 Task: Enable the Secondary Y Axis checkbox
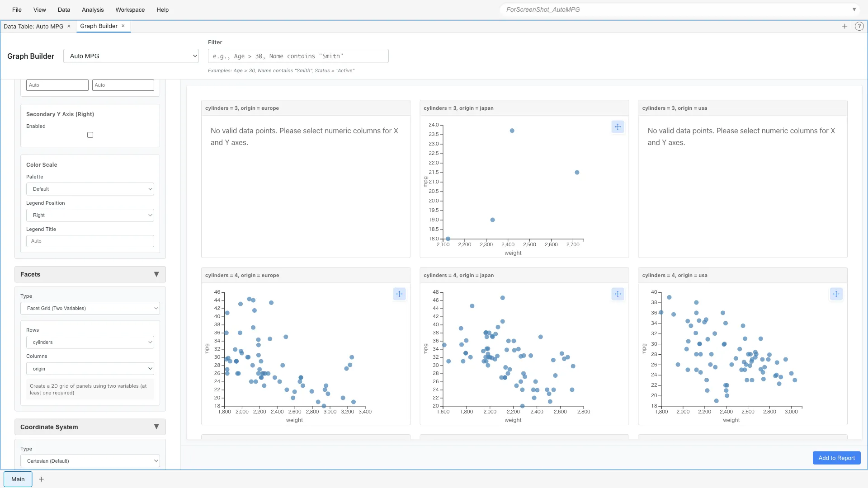click(x=90, y=135)
